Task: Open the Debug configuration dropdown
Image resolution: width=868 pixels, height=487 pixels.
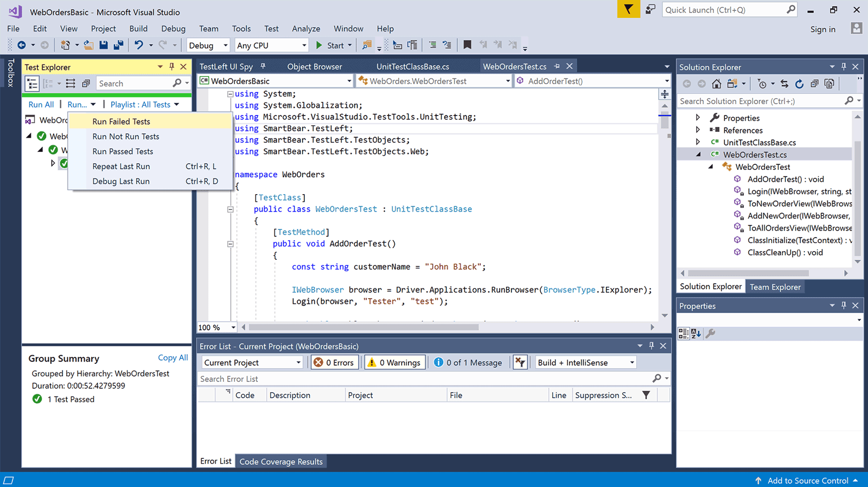Action: click(208, 46)
